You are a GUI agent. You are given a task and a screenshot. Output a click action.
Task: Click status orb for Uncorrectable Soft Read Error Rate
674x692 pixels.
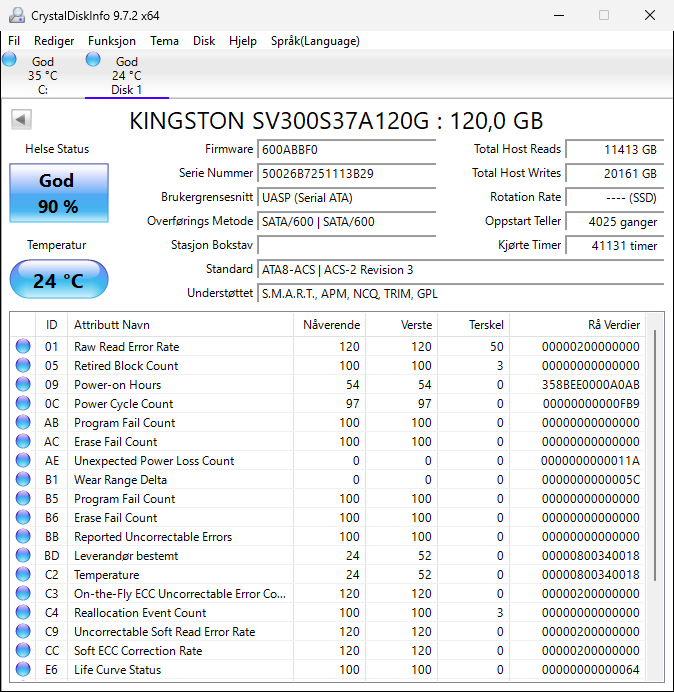tap(23, 631)
